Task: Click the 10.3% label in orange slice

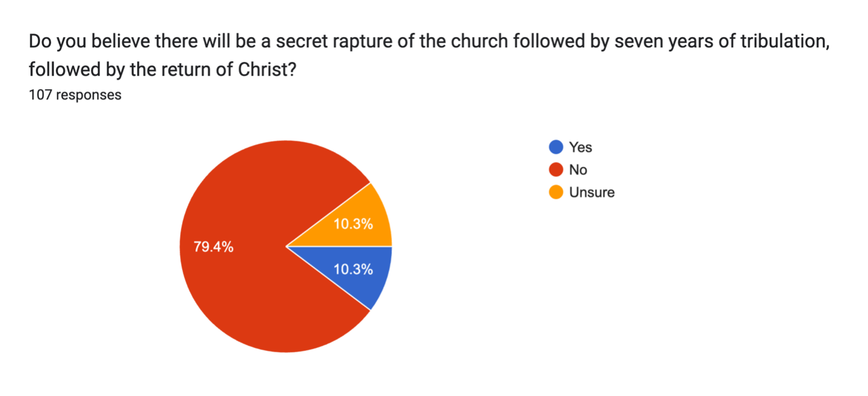Action: click(x=353, y=224)
